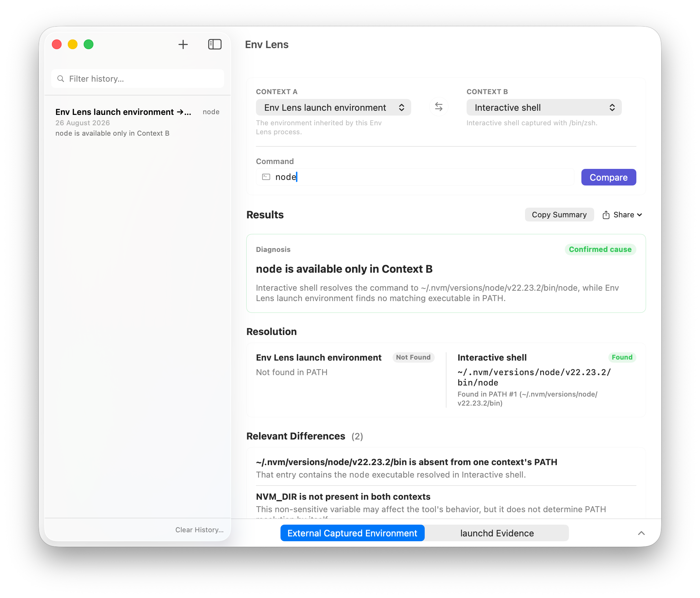The width and height of the screenshot is (700, 598).
Task: Open the Share menu chevron
Action: [x=639, y=215]
